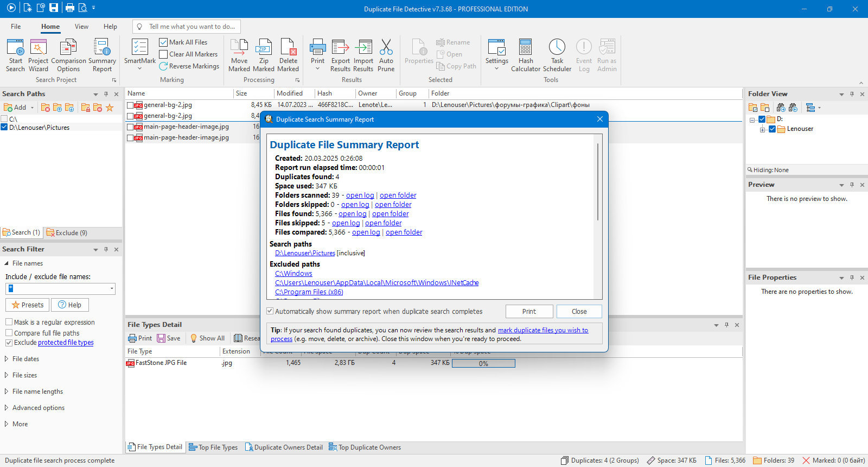Switch to the View ribbon tab

tap(81, 27)
